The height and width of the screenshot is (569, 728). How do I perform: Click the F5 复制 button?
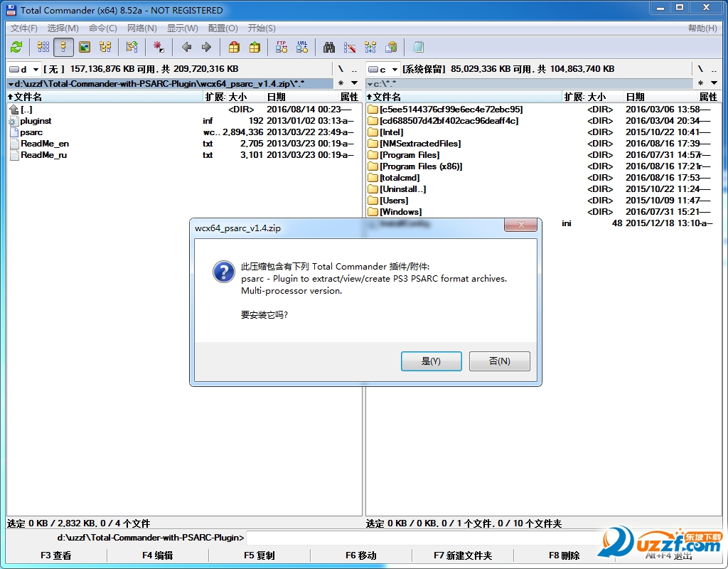(259, 555)
